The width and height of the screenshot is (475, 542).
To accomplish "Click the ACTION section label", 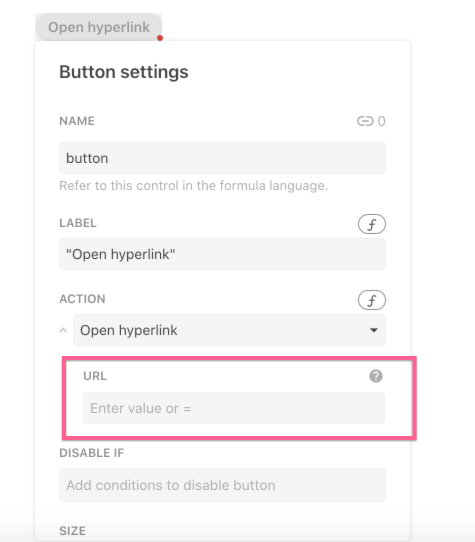I will [82, 299].
